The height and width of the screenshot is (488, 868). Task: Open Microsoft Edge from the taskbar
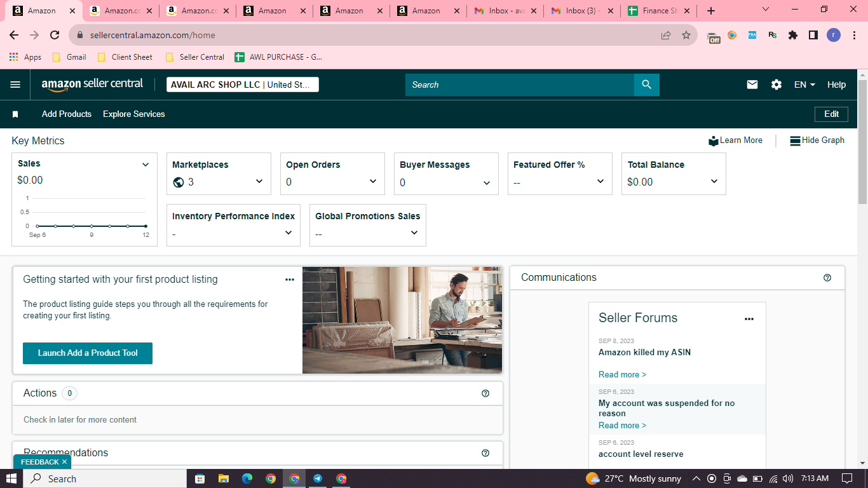(247, 478)
